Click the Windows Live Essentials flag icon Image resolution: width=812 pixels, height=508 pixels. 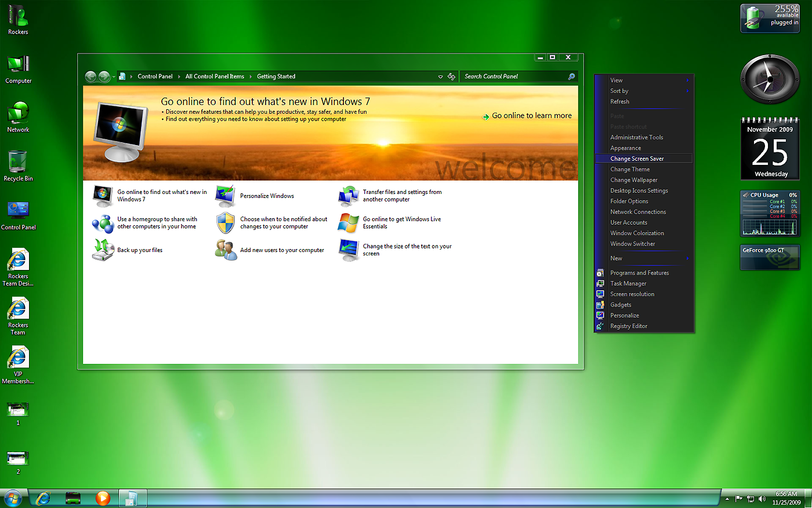349,223
